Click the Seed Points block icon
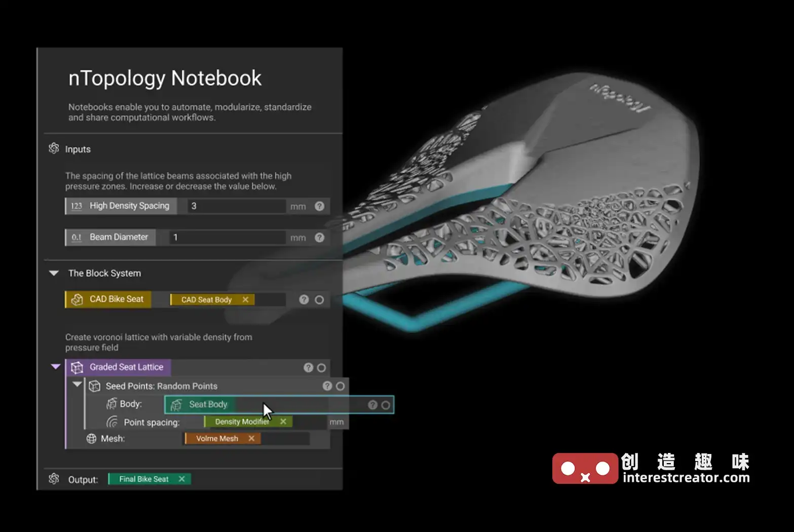794x532 pixels. 94,386
